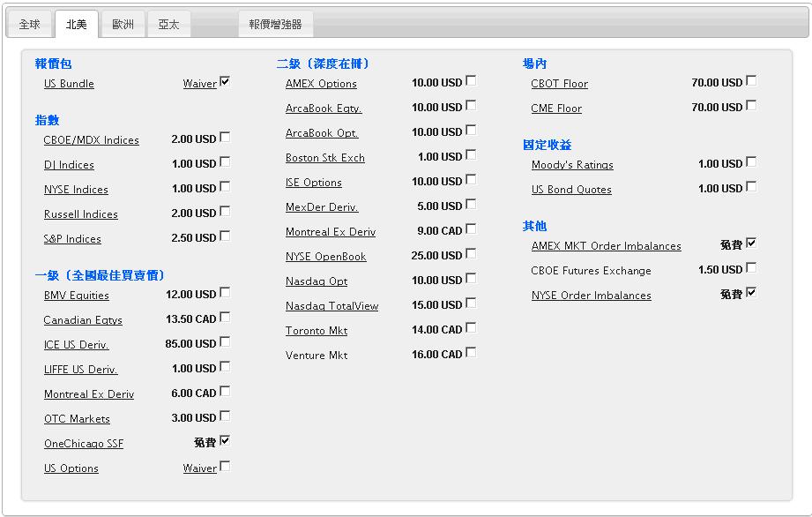Tick the CME Floor checkbox
812x517 pixels.
pyautogui.click(x=751, y=106)
